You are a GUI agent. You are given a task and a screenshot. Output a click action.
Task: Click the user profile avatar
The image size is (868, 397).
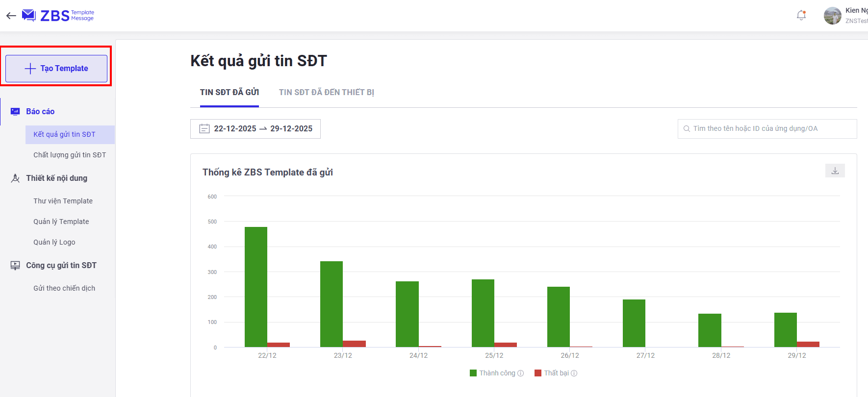click(832, 16)
